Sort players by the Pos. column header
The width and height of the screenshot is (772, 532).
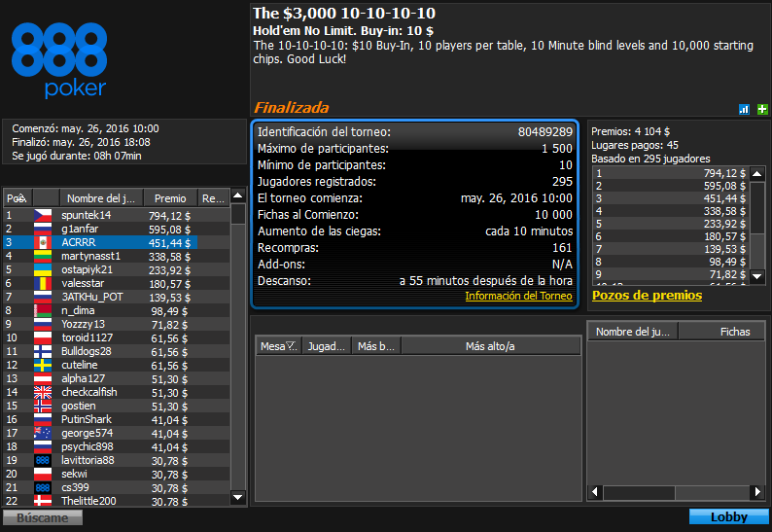tap(18, 198)
